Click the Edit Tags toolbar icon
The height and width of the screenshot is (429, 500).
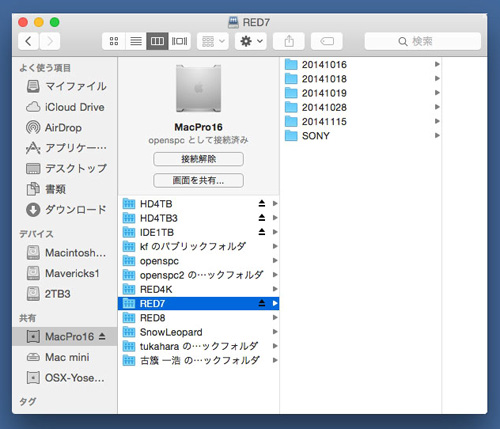(x=327, y=41)
